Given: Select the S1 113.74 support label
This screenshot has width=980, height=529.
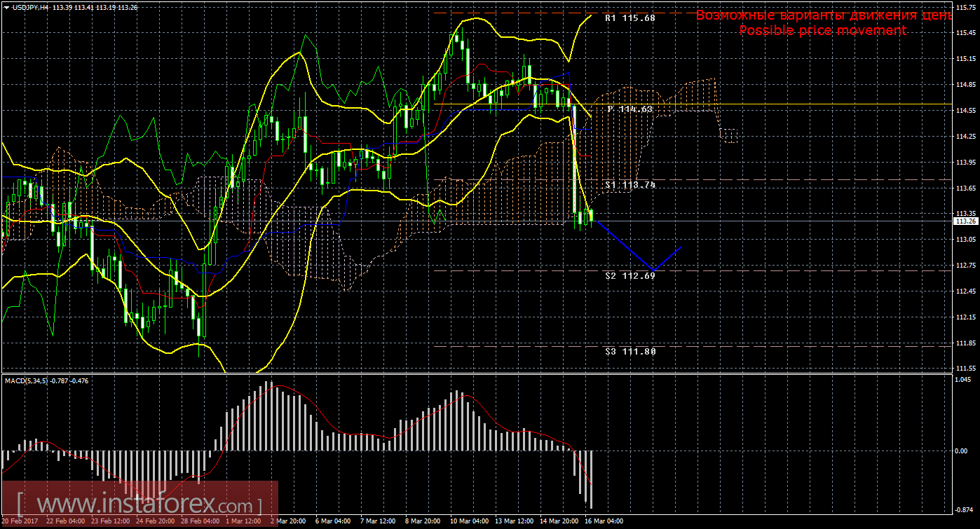Looking at the screenshot, I should (x=629, y=185).
